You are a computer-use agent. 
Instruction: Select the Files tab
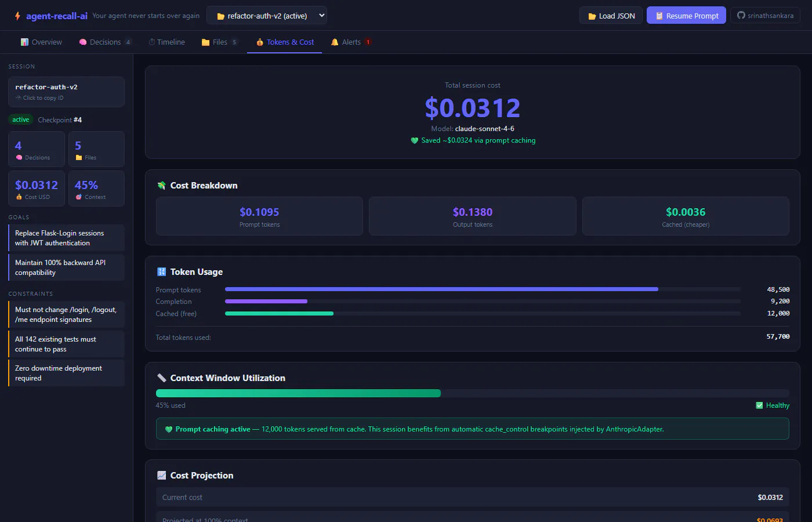click(x=220, y=42)
